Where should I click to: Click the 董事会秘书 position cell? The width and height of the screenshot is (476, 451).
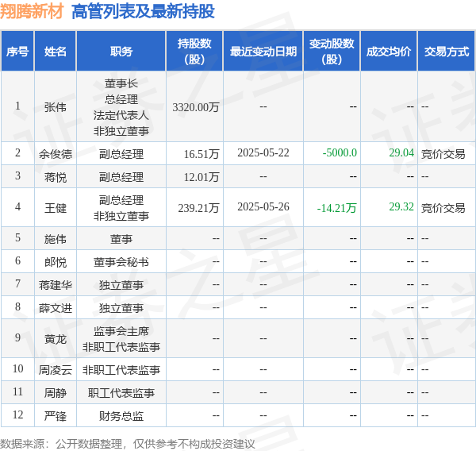(121, 262)
